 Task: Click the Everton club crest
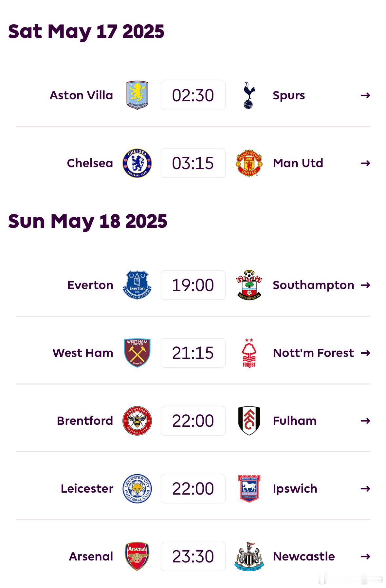pyautogui.click(x=137, y=285)
